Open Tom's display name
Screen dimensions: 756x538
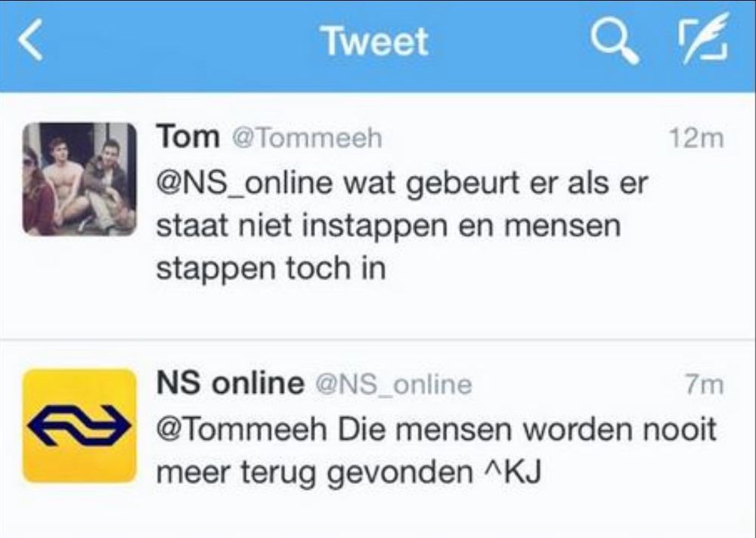(x=187, y=137)
